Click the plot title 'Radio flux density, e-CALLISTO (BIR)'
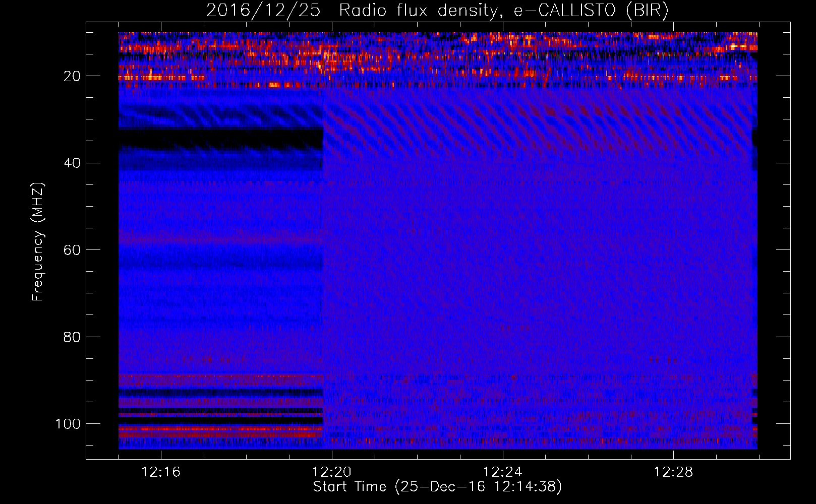Screen dimensions: 816x504 (503, 11)
